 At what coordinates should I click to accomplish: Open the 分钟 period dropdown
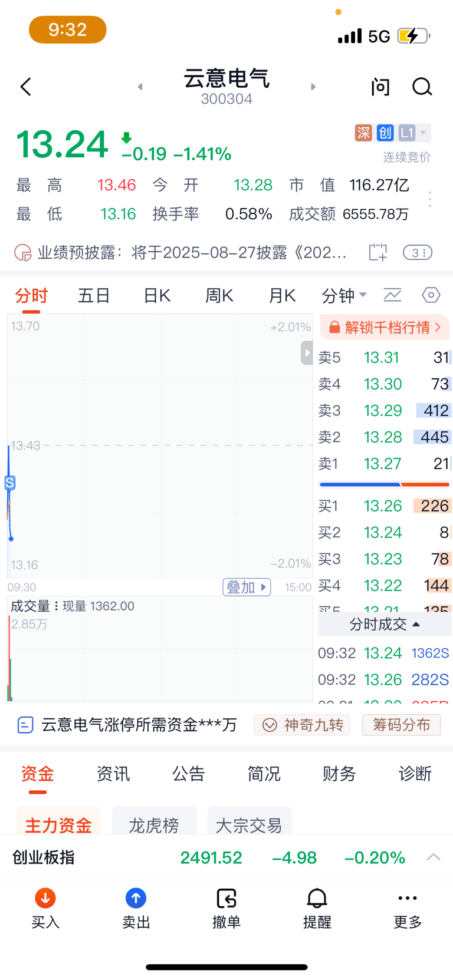click(344, 295)
